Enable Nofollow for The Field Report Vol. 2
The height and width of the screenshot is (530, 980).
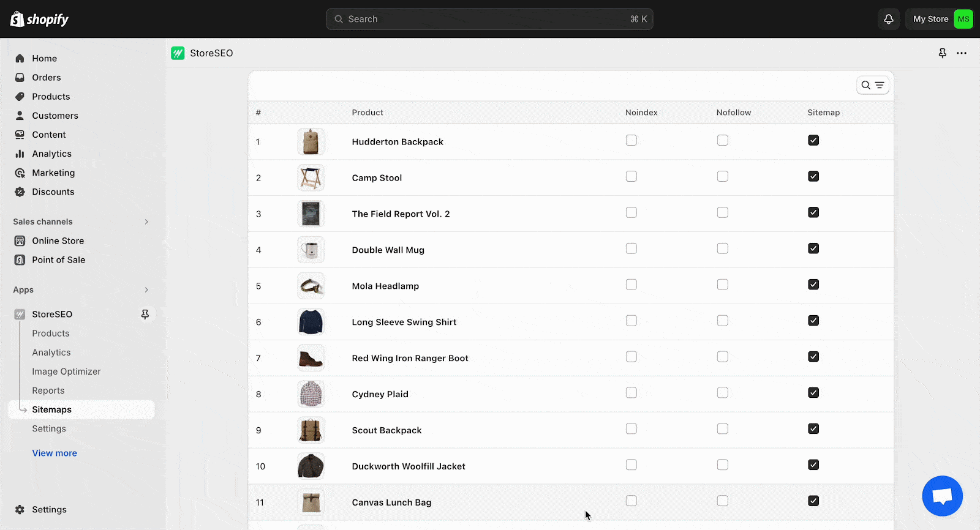723,212
